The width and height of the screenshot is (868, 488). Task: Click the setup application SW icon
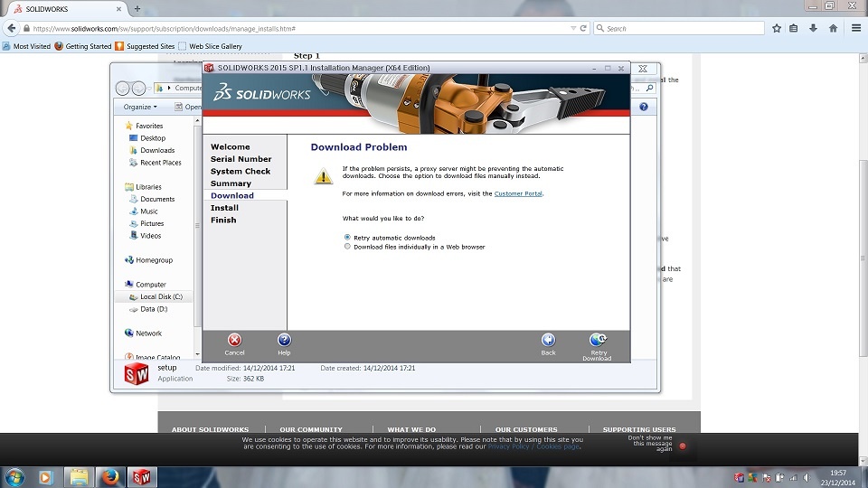[x=137, y=374]
